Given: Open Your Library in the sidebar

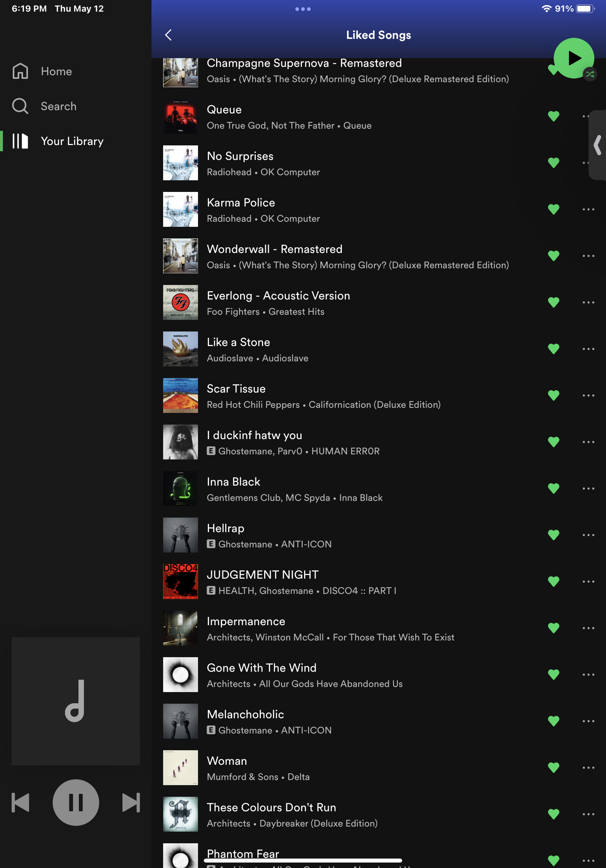Looking at the screenshot, I should point(72,141).
